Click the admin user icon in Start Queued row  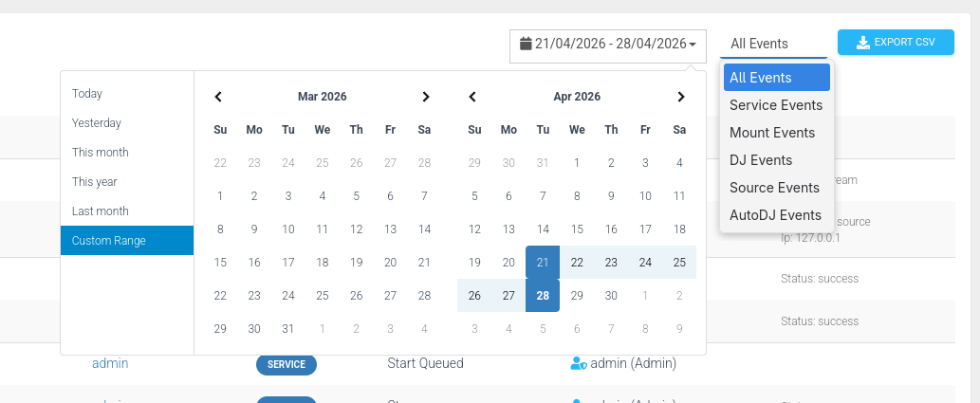578,363
